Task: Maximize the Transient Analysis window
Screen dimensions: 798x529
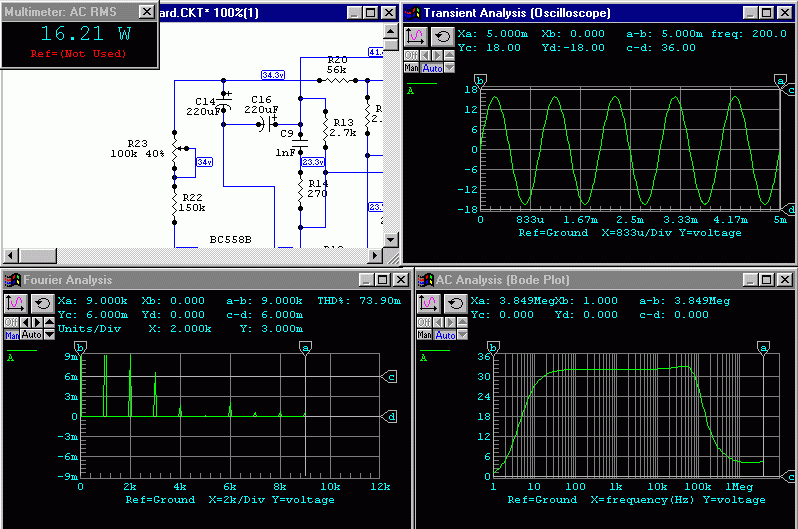Action: pyautogui.click(x=766, y=13)
